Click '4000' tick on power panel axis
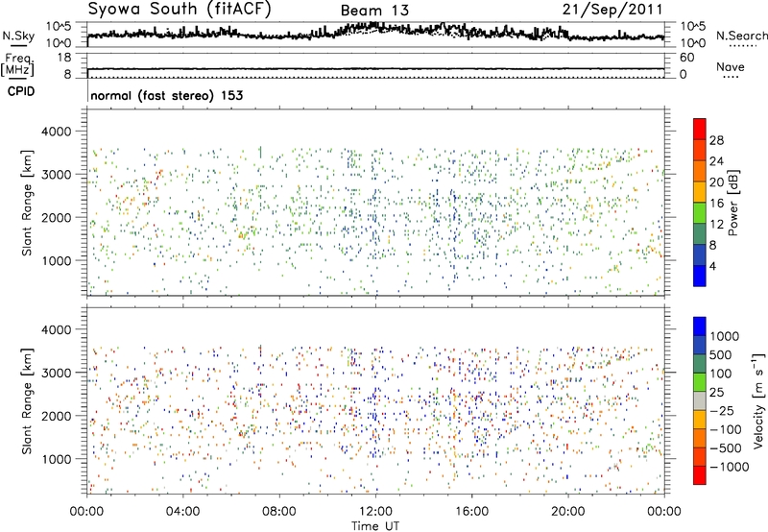The image size is (768, 532). 56,132
